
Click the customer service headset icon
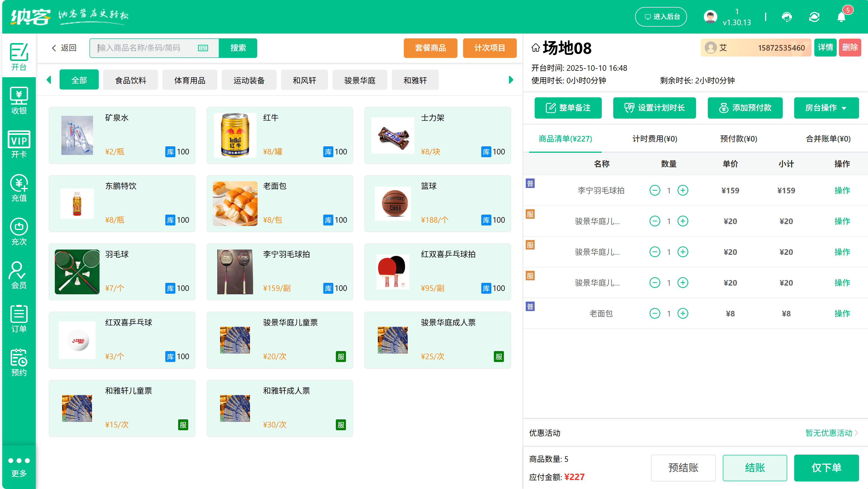point(787,17)
